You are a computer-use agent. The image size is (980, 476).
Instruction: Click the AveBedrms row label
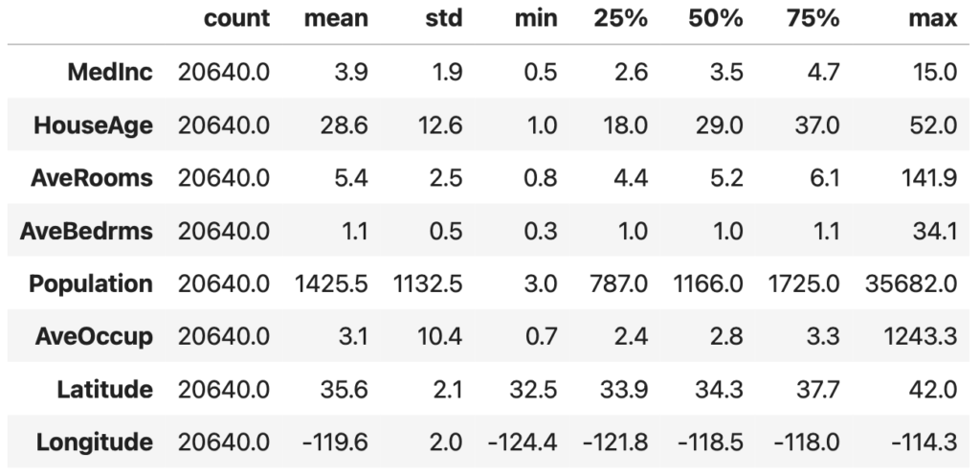[x=93, y=231]
